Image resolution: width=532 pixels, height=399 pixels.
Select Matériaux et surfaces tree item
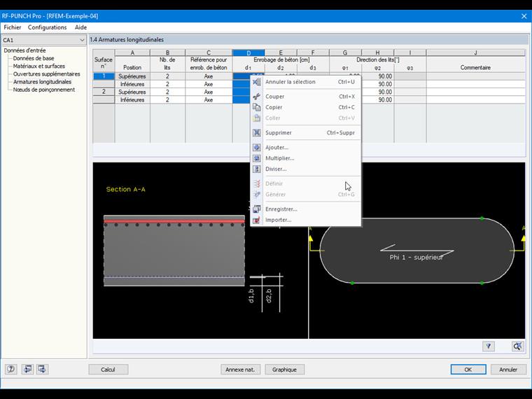click(39, 66)
